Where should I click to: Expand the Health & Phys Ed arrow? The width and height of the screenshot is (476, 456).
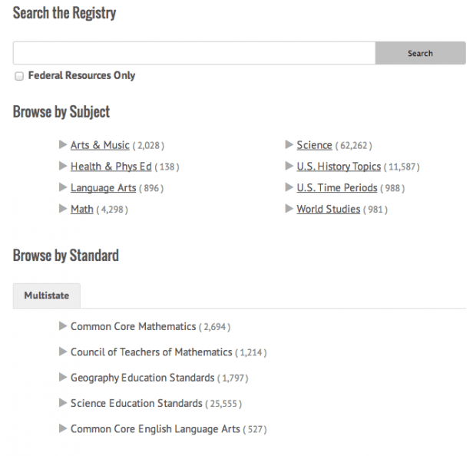(63, 166)
